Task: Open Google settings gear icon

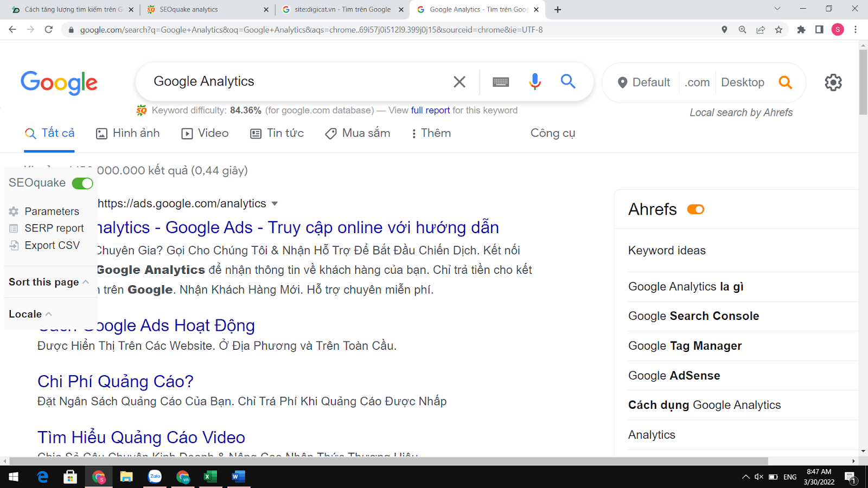Action: tap(833, 82)
